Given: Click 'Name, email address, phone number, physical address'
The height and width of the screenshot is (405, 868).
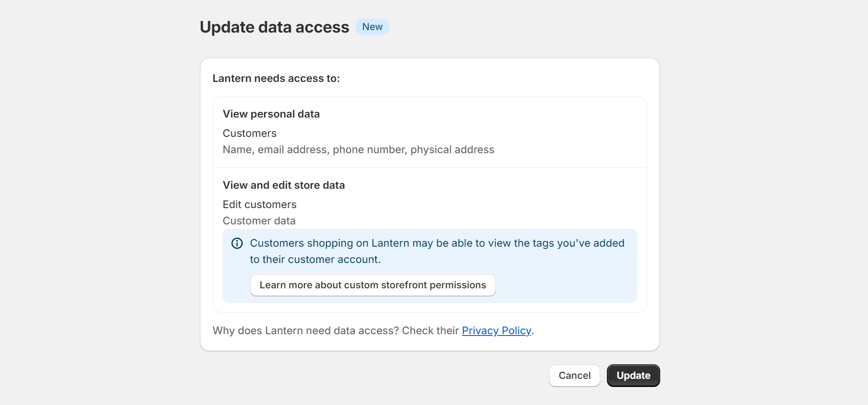Looking at the screenshot, I should tap(358, 150).
